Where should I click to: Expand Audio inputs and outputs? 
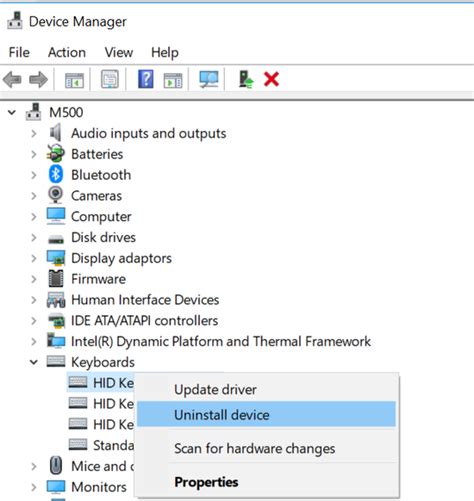coord(34,133)
